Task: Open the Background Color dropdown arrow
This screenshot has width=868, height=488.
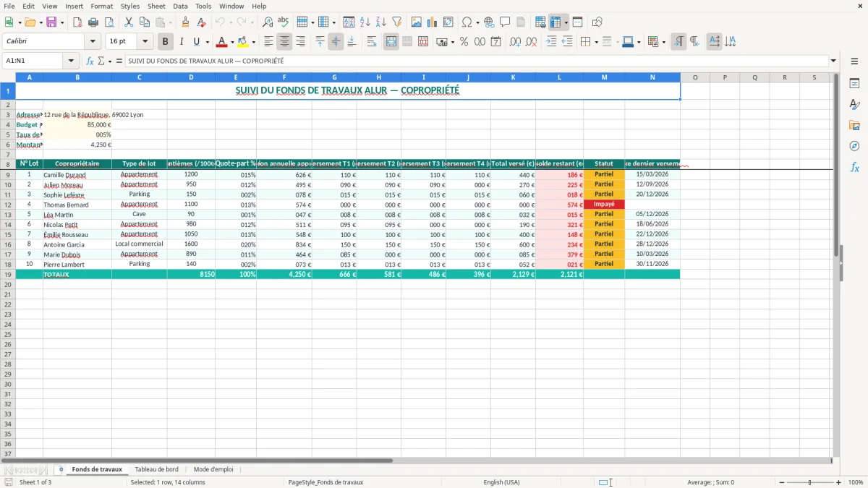Action: tap(253, 43)
